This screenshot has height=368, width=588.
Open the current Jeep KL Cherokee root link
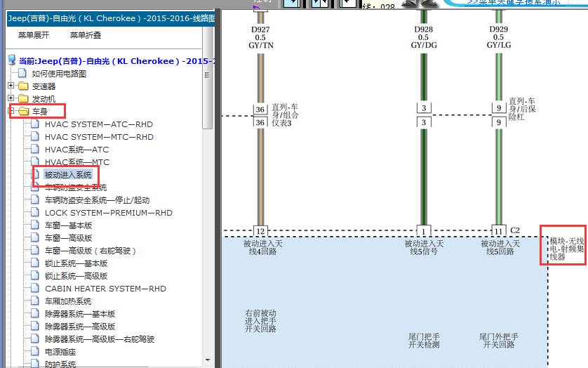click(x=116, y=61)
